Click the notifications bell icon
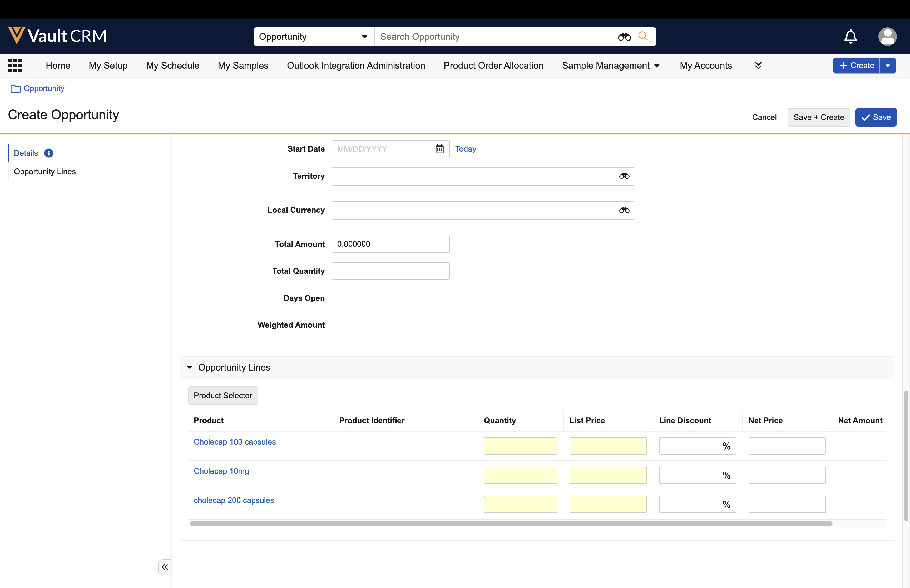Image resolution: width=910 pixels, height=588 pixels. pyautogui.click(x=850, y=37)
